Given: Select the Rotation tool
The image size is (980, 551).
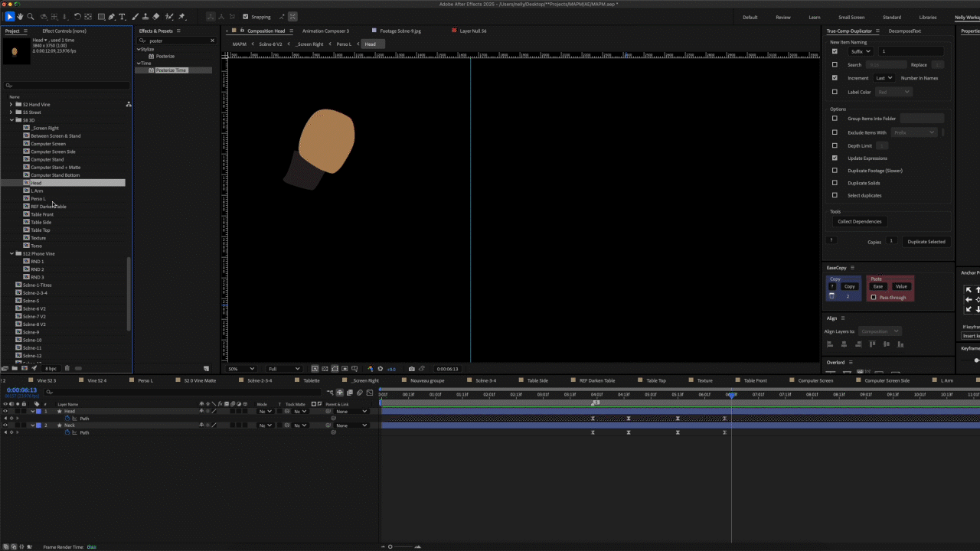Looking at the screenshot, I should coord(78,17).
